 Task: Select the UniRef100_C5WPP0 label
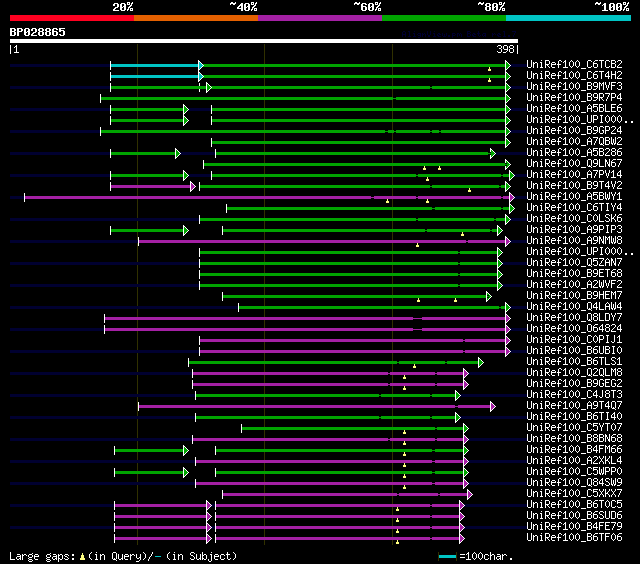pos(574,472)
